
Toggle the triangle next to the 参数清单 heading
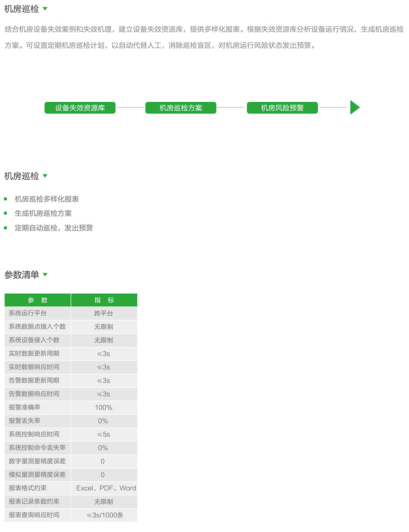(x=45, y=275)
